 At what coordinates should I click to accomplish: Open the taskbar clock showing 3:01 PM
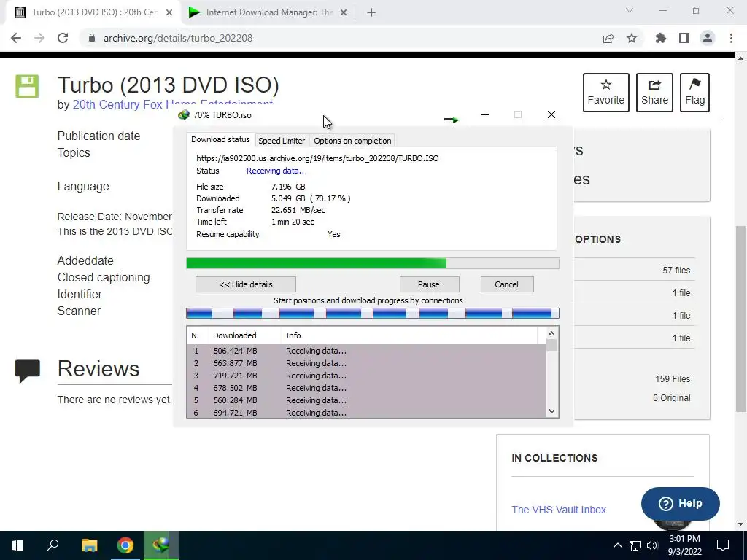[684, 545]
